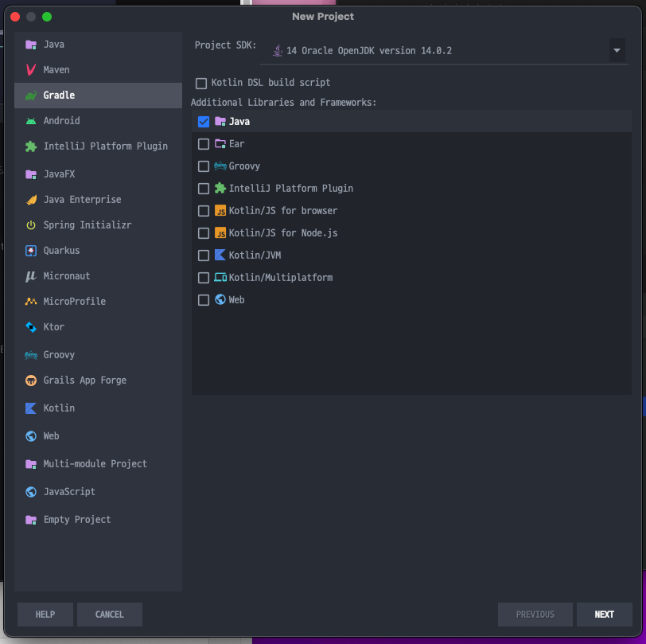This screenshot has width=646, height=644.
Task: Click the Kotlin icon in the sidebar
Action: pyautogui.click(x=31, y=408)
